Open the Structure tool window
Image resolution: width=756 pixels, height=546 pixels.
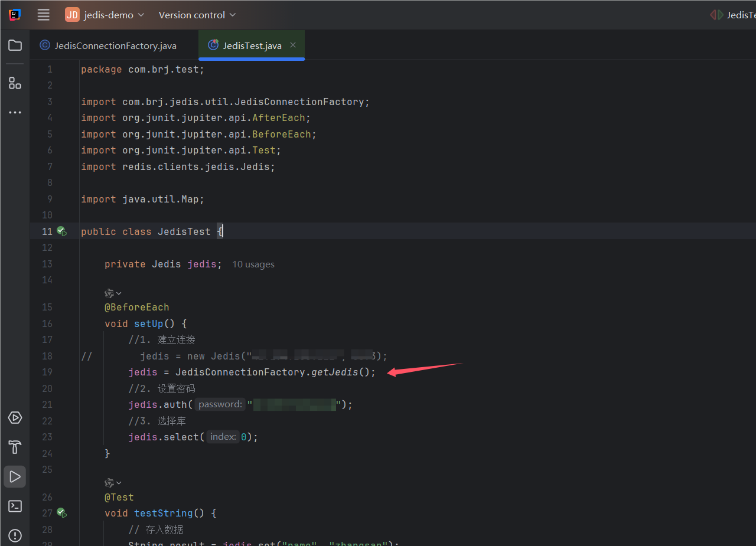[15, 83]
